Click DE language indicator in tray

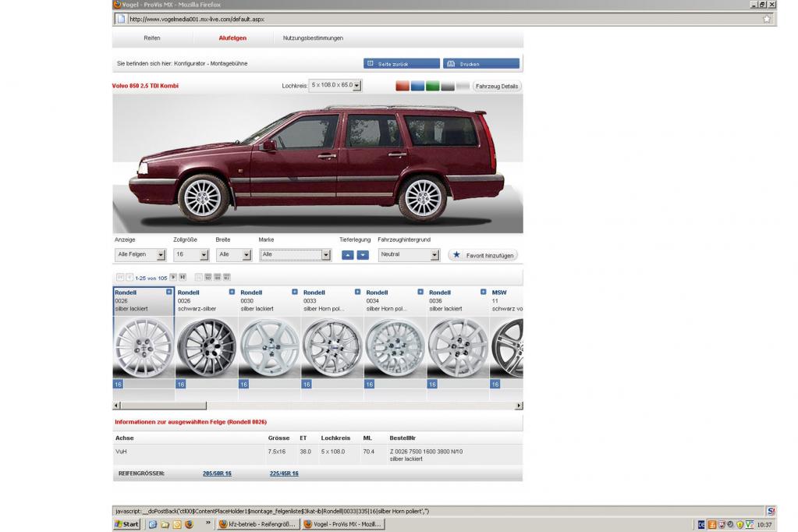[x=701, y=524]
